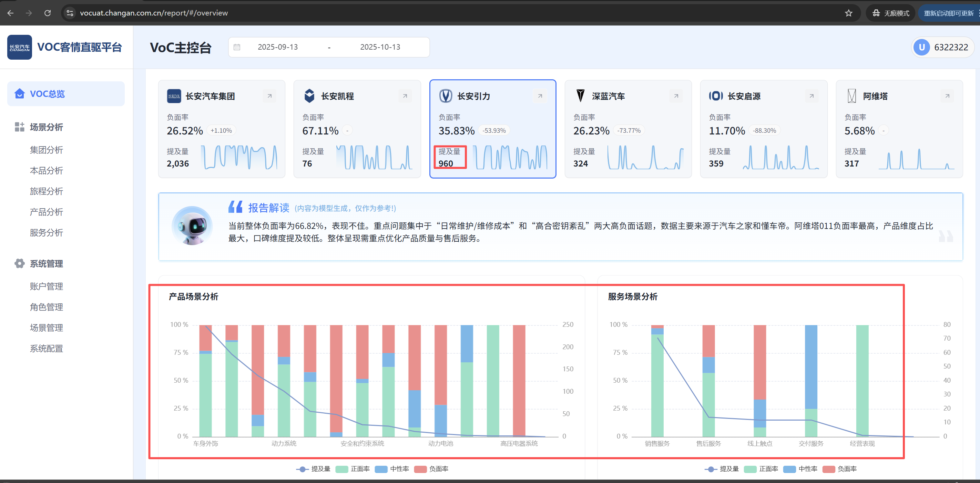Click green 正面率 swatch in service legend
Screen dimensions: 980x483
pyautogui.click(x=750, y=469)
